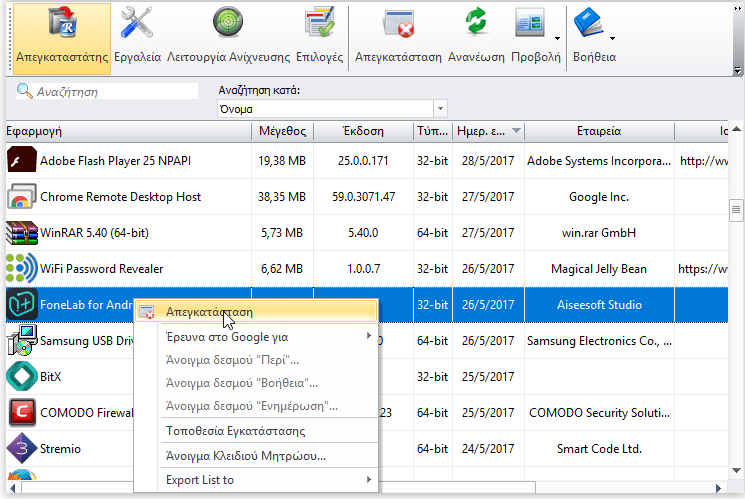The width and height of the screenshot is (745, 499).
Task: Click the Aiseesoft Studio company cell
Action: (599, 305)
